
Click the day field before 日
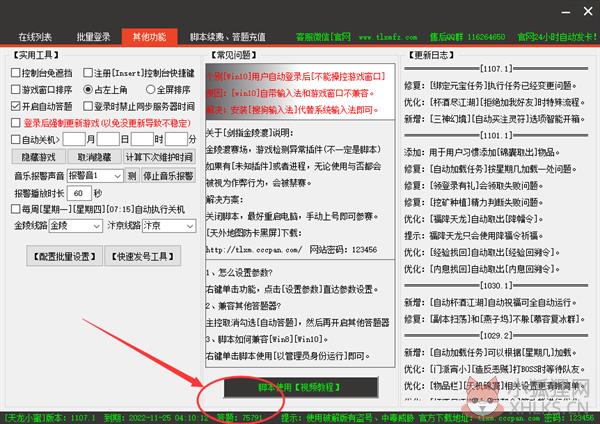pyautogui.click(x=108, y=139)
